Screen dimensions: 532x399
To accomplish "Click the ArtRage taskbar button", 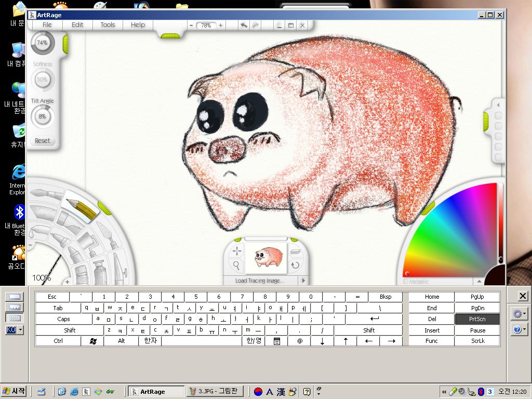I will point(156,391).
